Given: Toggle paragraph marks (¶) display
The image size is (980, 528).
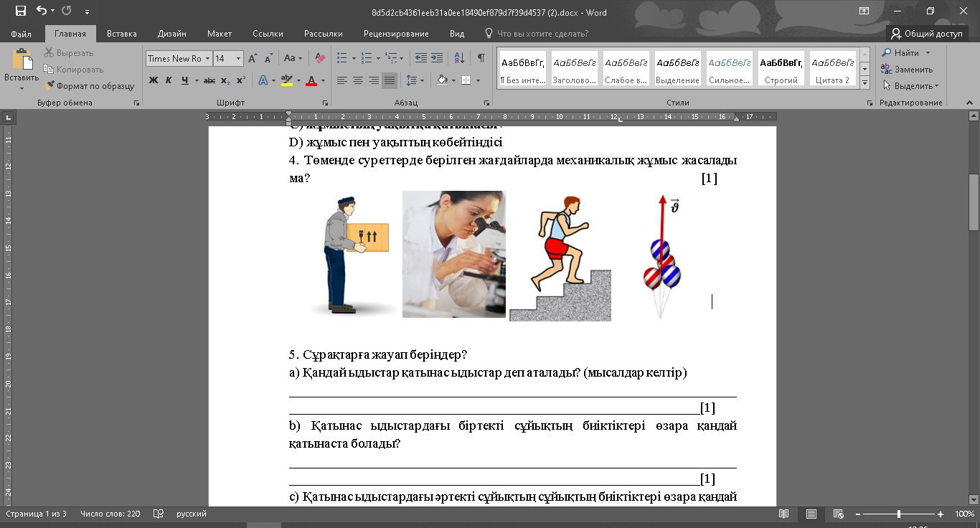Looking at the screenshot, I should coord(481,59).
